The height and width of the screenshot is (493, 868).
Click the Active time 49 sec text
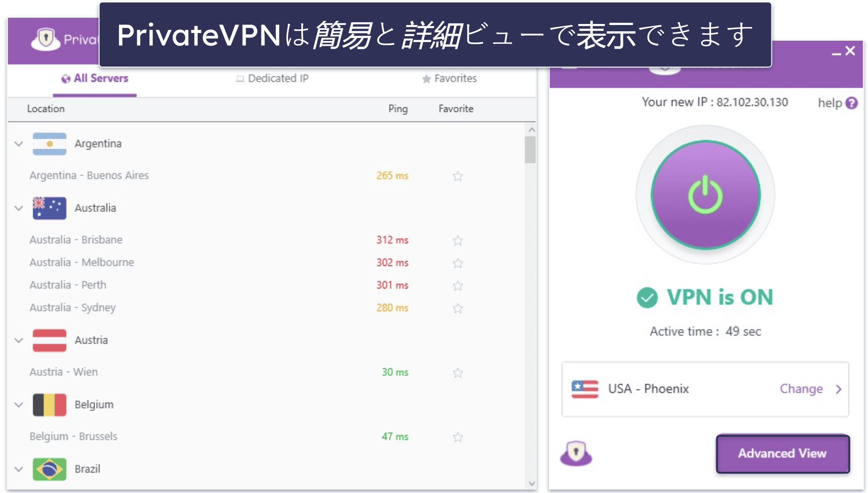coord(705,332)
